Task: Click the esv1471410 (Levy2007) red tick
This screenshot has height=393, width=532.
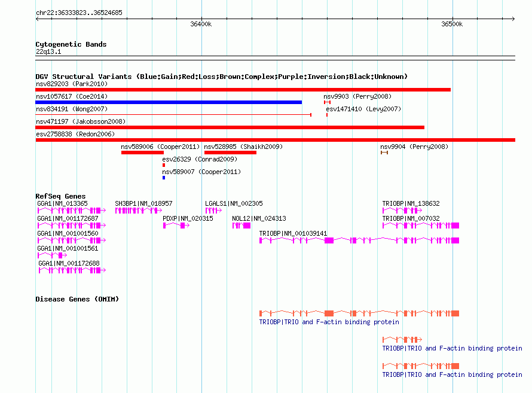Action: tap(327, 115)
